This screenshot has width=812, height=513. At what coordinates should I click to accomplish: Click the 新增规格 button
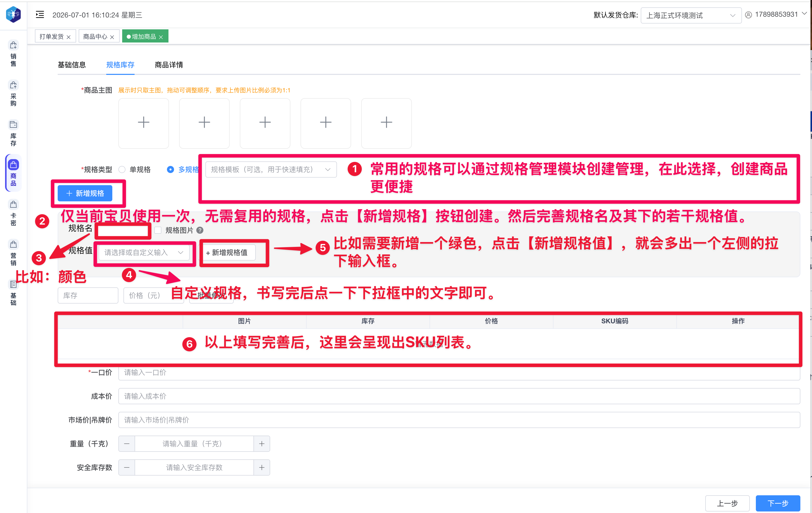click(x=85, y=193)
